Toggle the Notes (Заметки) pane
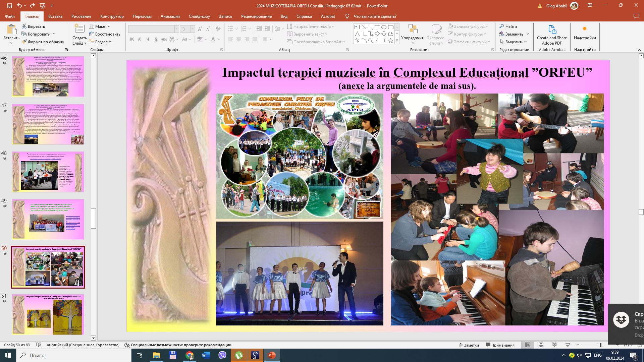 469,345
